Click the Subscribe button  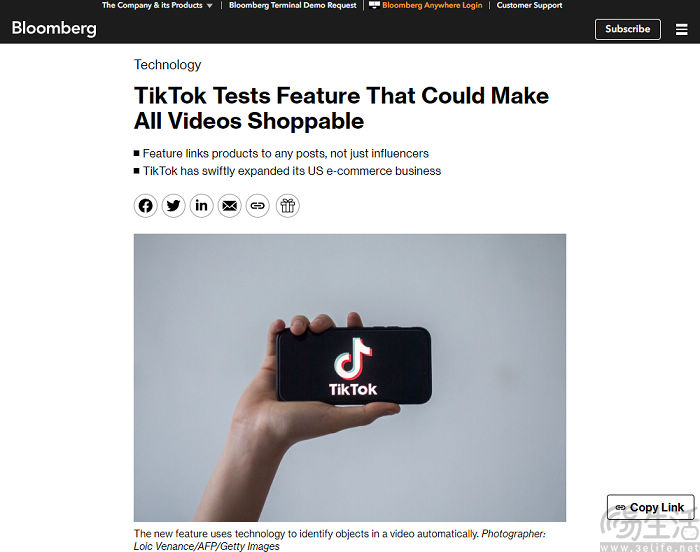628,29
